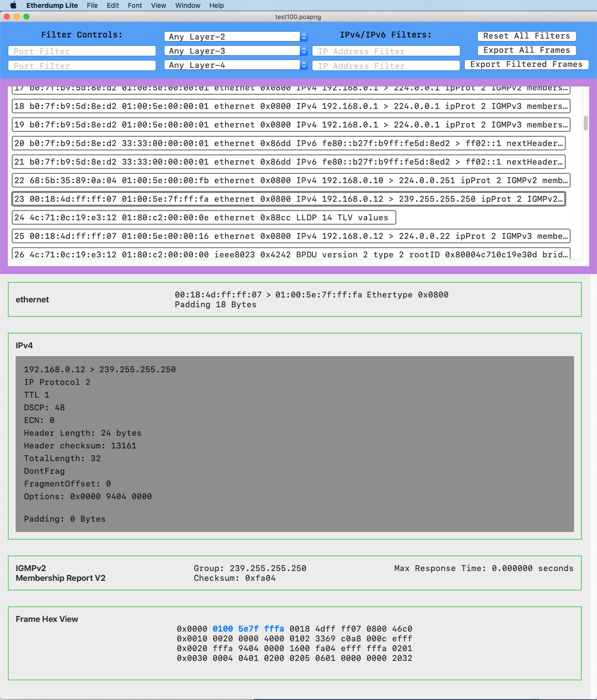The image size is (597, 700).
Task: Select frame 21 IPv6 row
Action: tap(288, 162)
